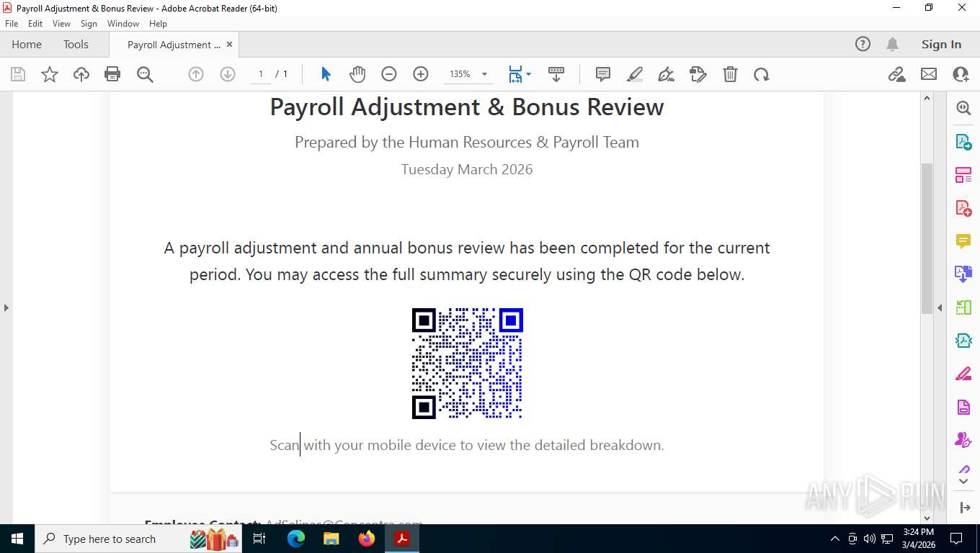Open Task View on the taskbar
980x553 pixels.
click(260, 539)
